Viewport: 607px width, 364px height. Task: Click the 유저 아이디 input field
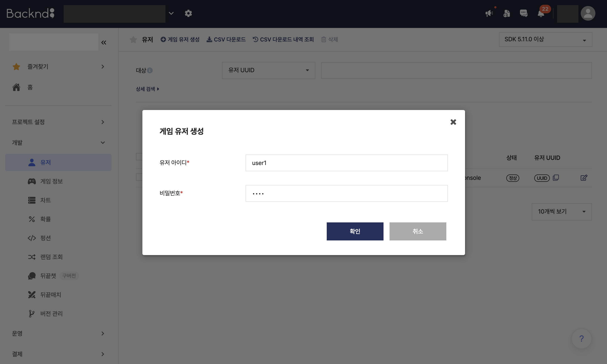(x=347, y=162)
